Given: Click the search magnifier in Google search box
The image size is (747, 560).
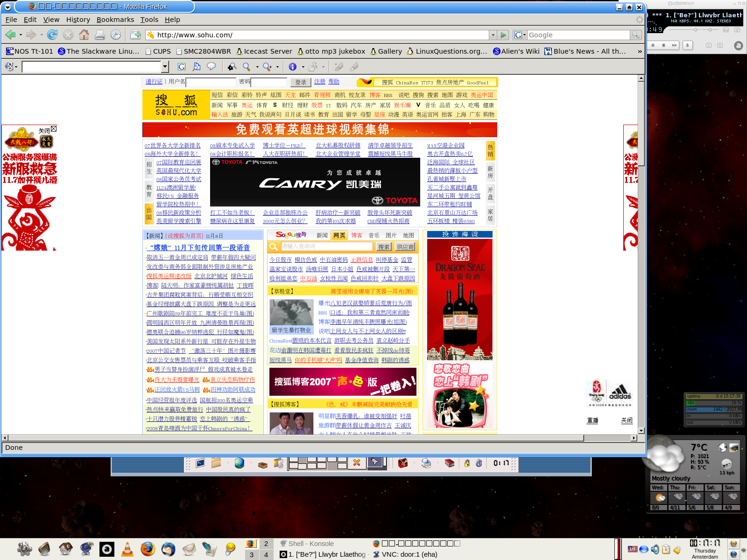Looking at the screenshot, I should pos(635,35).
